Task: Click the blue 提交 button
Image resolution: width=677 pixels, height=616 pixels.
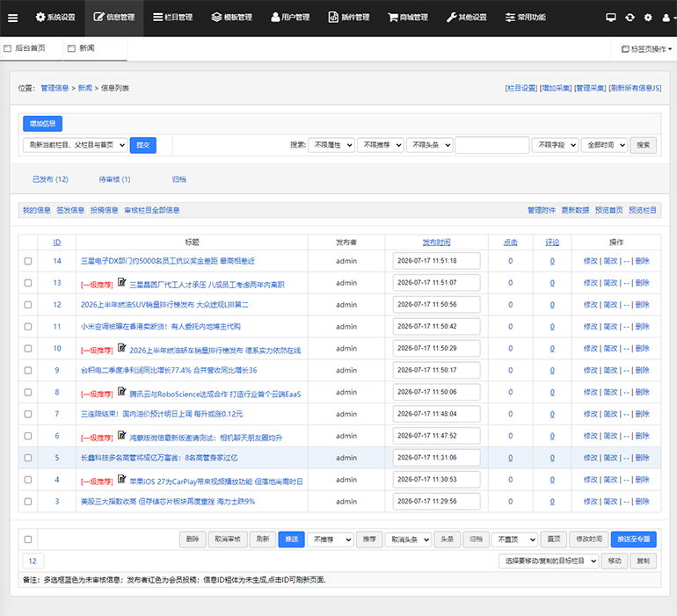Action: pos(143,145)
